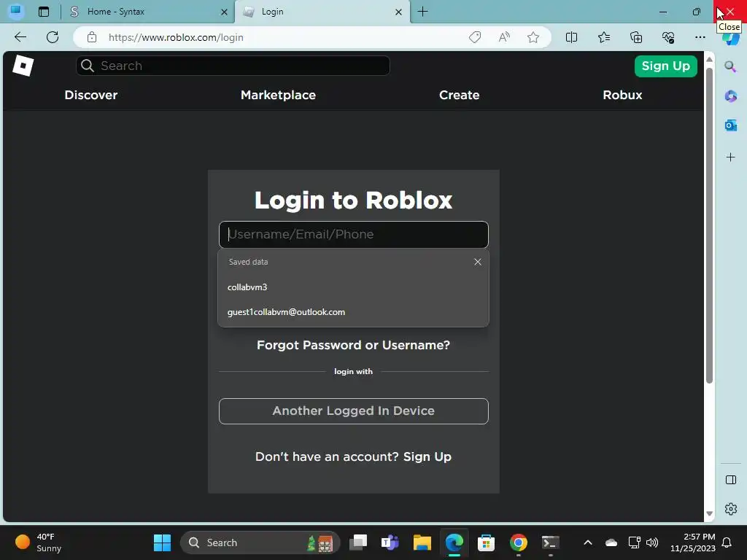The height and width of the screenshot is (560, 747).
Task: Open split screen icon in toolbar
Action: (x=571, y=37)
